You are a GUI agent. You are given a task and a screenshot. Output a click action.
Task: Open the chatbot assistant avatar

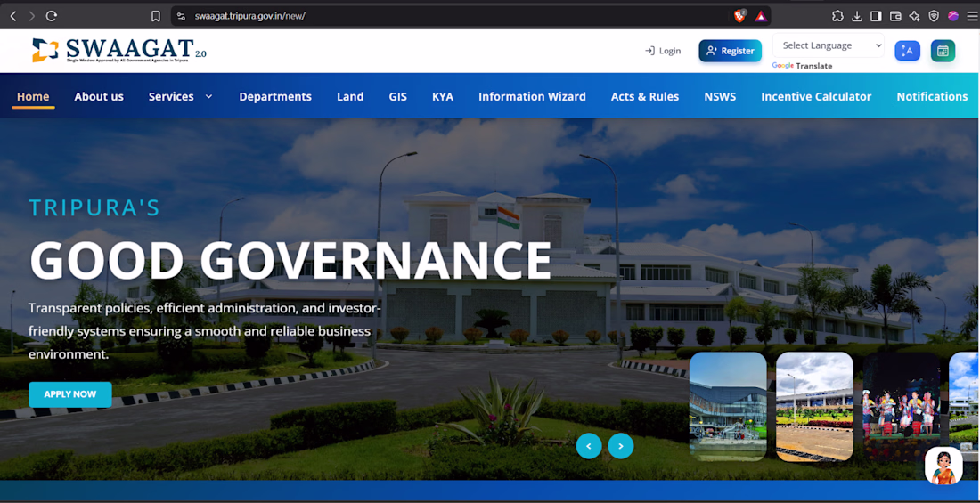tap(943, 466)
